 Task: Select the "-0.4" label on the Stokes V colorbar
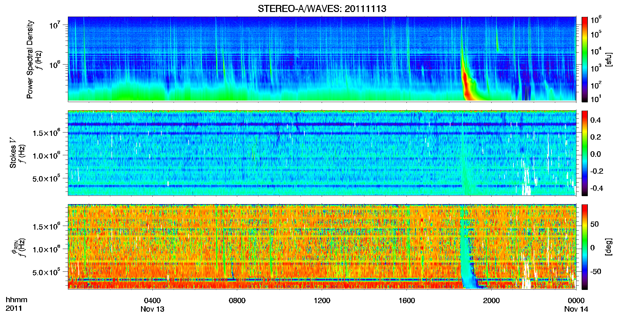tap(597, 188)
